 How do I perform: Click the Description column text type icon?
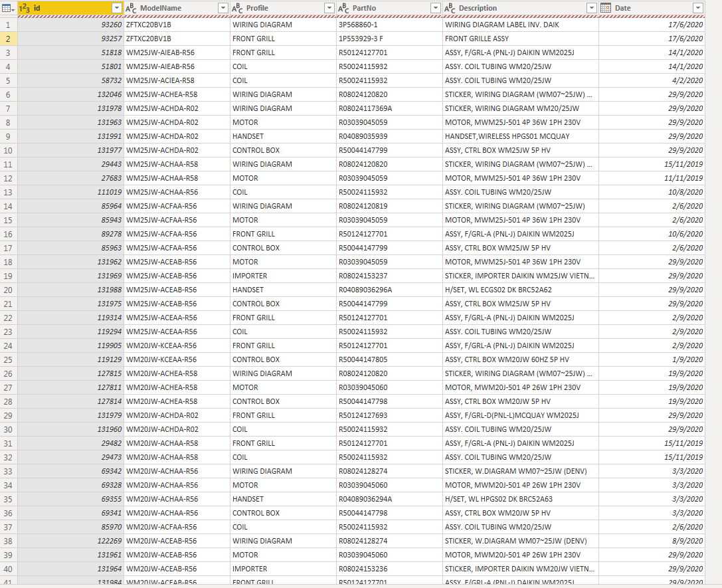tap(450, 8)
